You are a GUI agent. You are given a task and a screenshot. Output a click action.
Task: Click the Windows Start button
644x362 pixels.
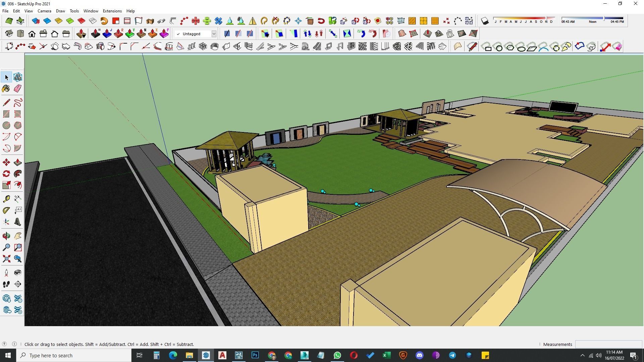pyautogui.click(x=8, y=355)
